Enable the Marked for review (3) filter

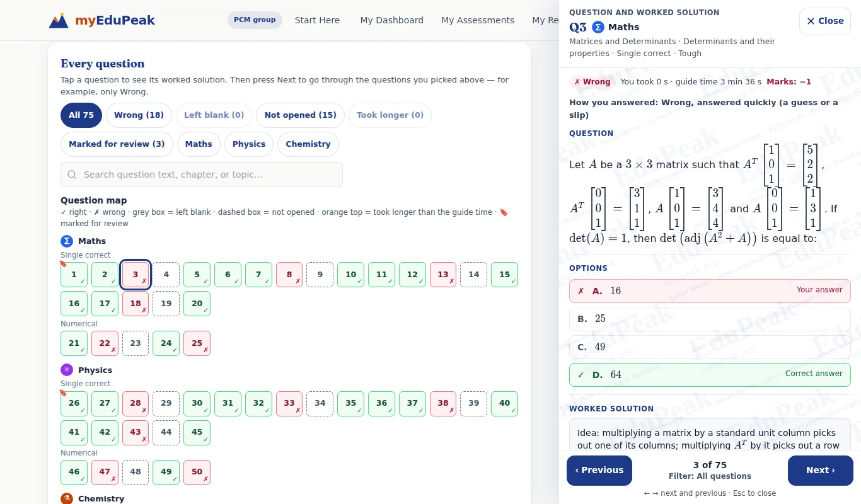pos(117,144)
